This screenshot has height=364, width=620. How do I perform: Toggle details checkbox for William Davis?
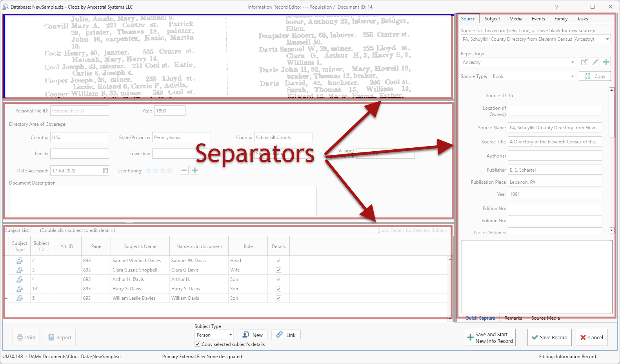(278, 298)
